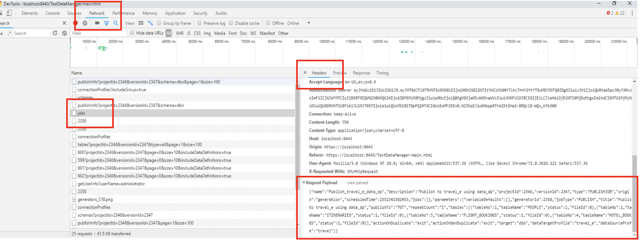Filter requests by CSS type
The width and height of the screenshot is (644, 246).
(197, 33)
